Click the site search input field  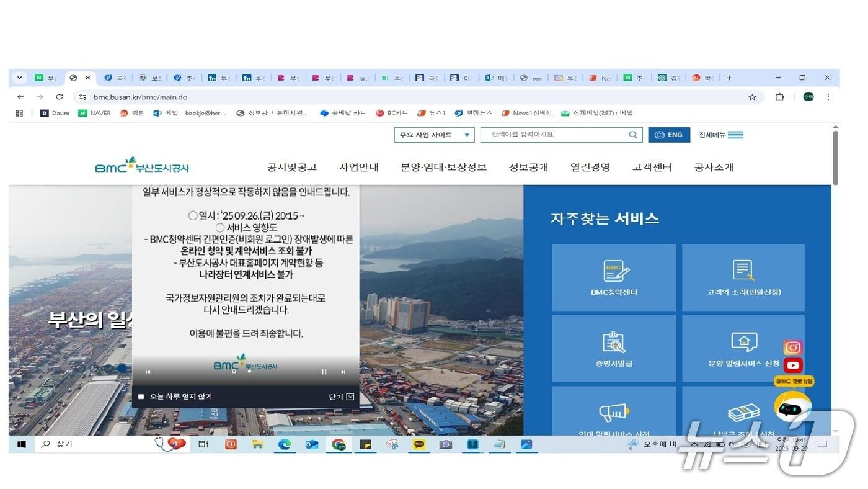pyautogui.click(x=552, y=134)
